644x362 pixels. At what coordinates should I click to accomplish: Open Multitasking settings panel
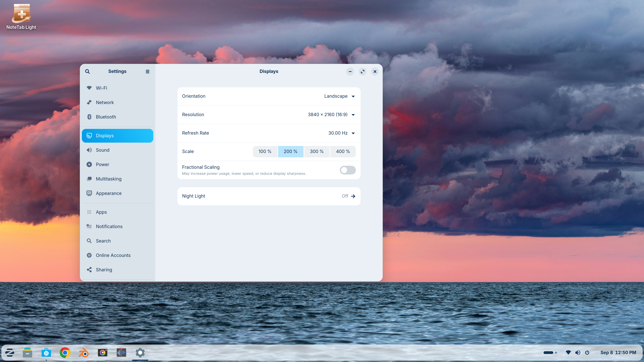(118, 179)
